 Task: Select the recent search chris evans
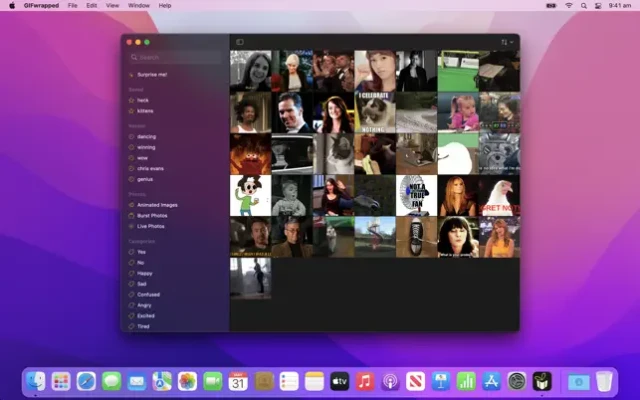pos(150,169)
